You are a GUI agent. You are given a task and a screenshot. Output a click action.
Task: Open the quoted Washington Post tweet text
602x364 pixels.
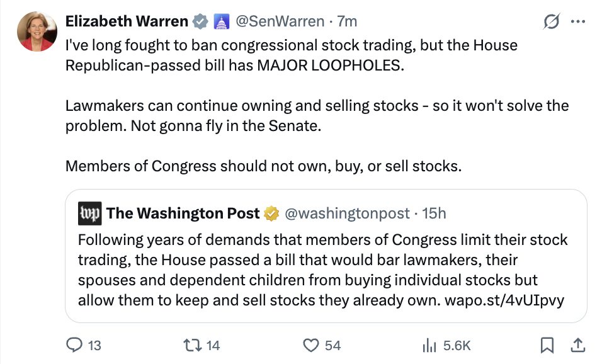pyautogui.click(x=322, y=270)
